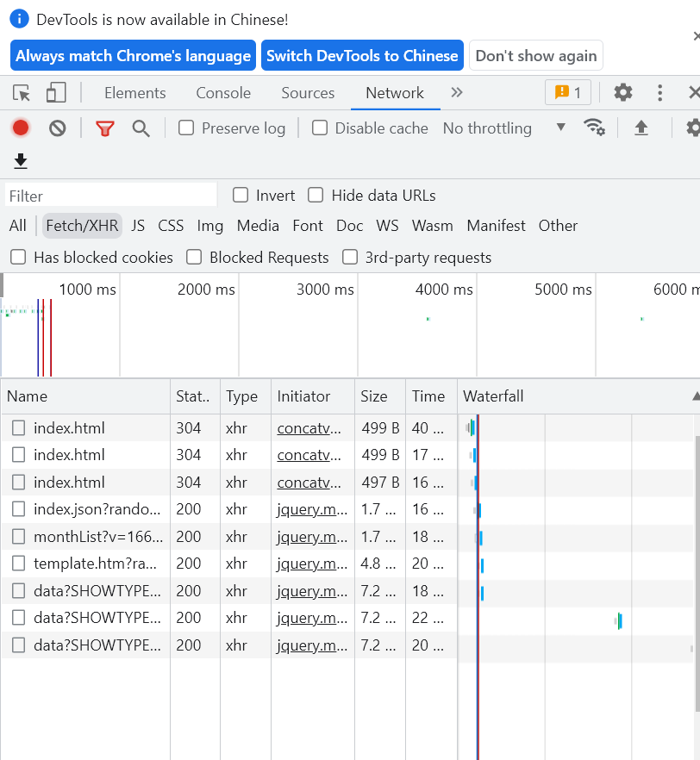Select the Network tab
This screenshot has height=760, width=700.
tap(395, 92)
